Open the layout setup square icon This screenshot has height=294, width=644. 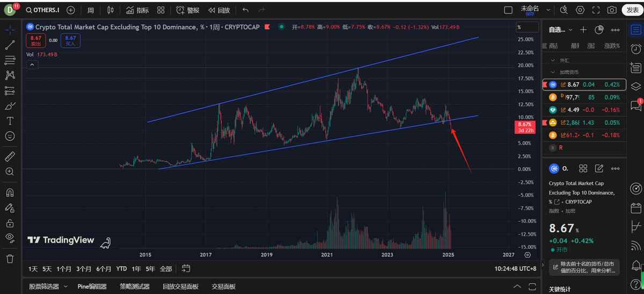point(508,10)
